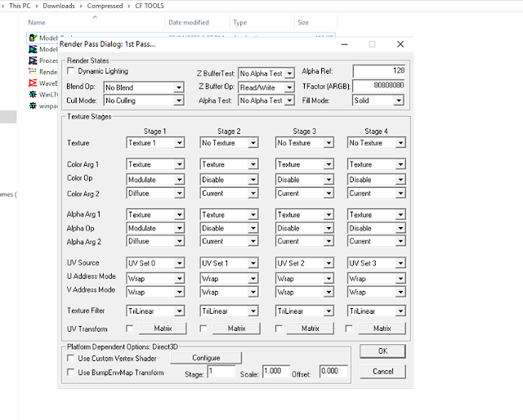Close the Render Pass Dialog window

click(400, 44)
